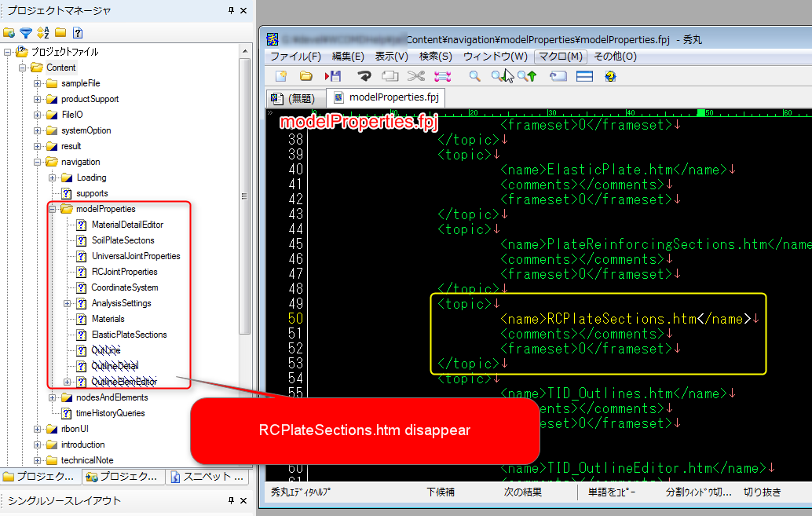Viewport: 812px width, 516px height.
Task: Click 単語をコピー in the function bar
Action: click(612, 492)
